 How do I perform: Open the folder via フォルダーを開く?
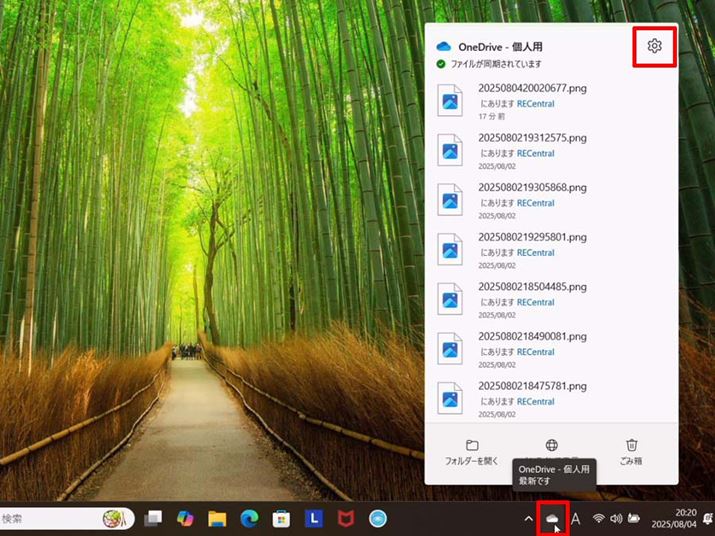[472, 453]
